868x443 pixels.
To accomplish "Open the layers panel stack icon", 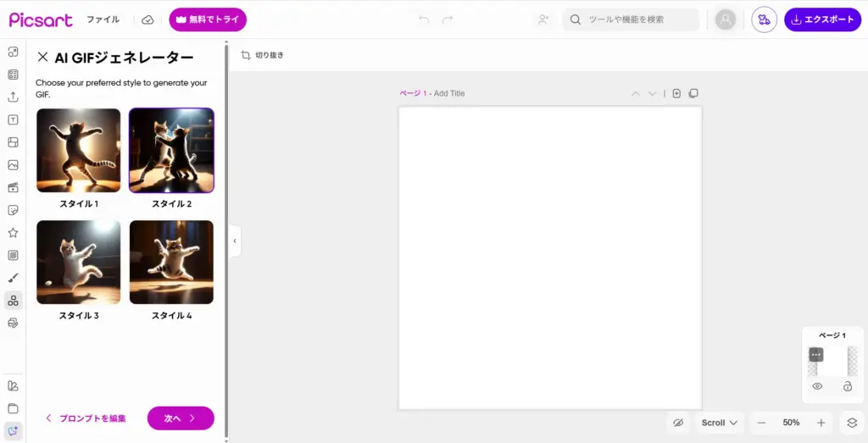I will (x=852, y=423).
